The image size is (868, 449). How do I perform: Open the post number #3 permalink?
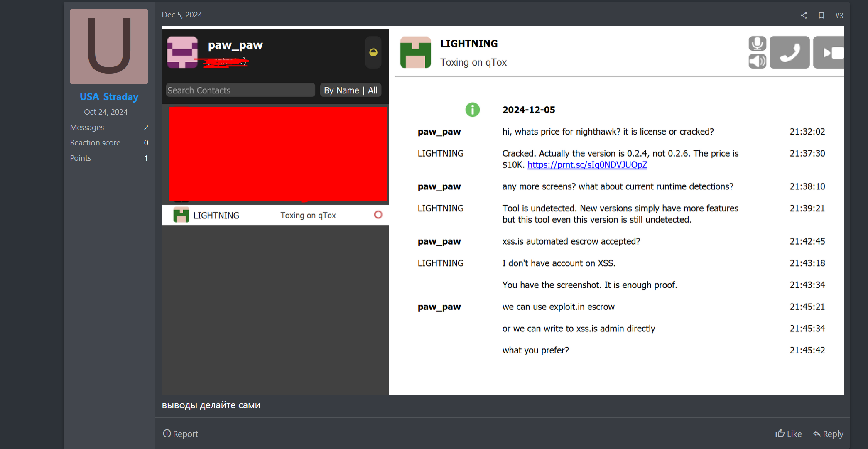click(x=839, y=15)
